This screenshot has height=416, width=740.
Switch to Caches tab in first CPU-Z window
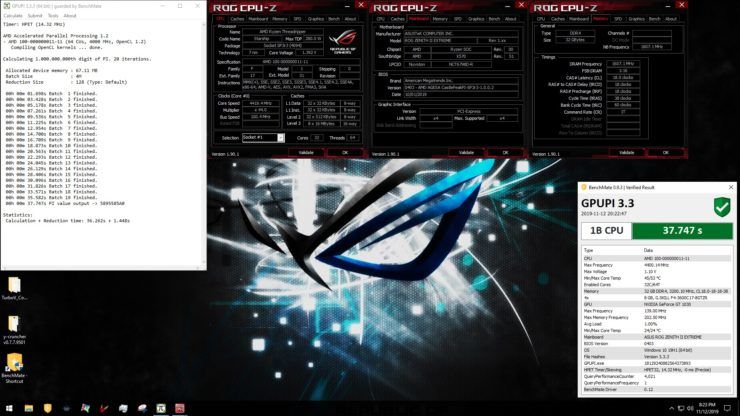[x=237, y=19]
